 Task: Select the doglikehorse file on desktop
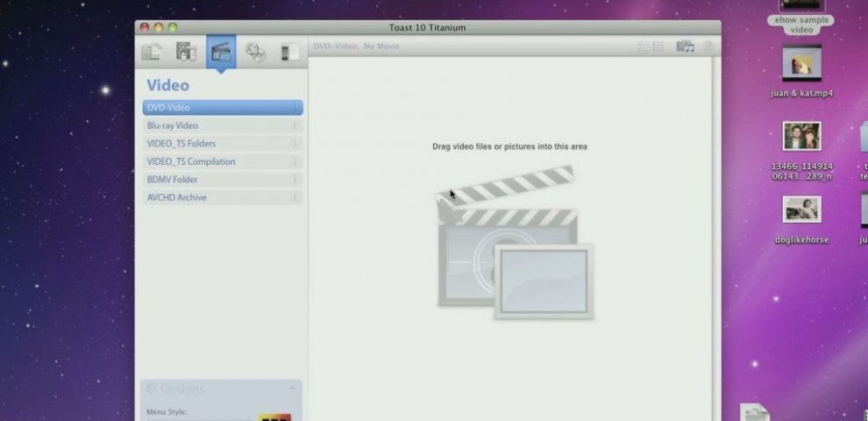pyautogui.click(x=801, y=220)
